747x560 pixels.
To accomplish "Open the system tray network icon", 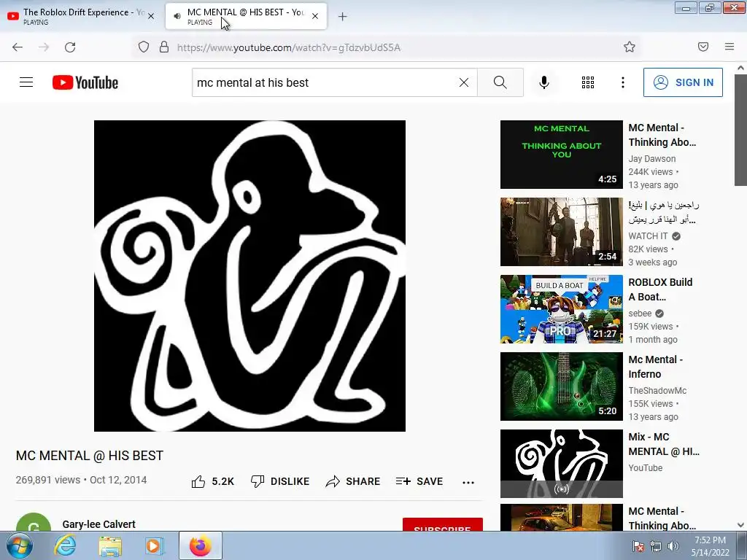I will click(656, 546).
